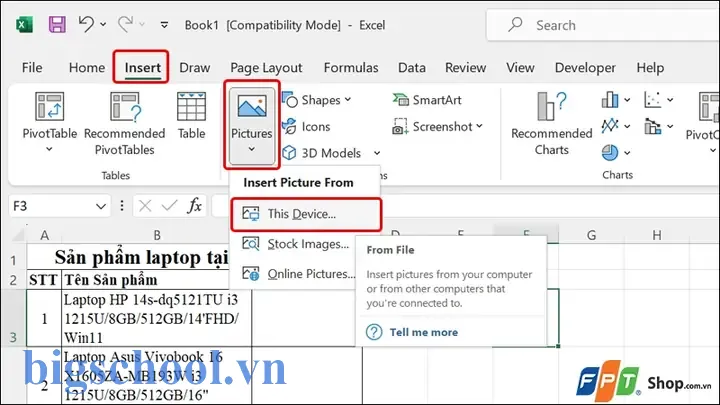
Task: Open the Help tab
Action: tap(650, 68)
